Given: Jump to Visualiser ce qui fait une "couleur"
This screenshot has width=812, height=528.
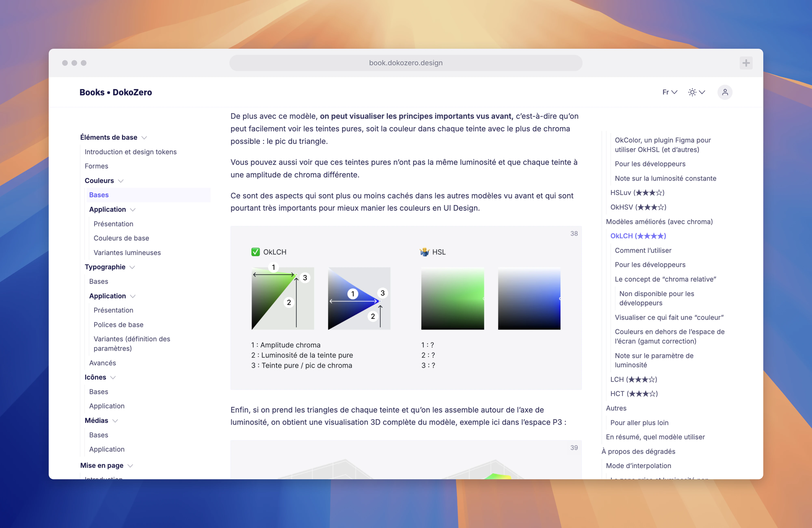Looking at the screenshot, I should point(669,317).
